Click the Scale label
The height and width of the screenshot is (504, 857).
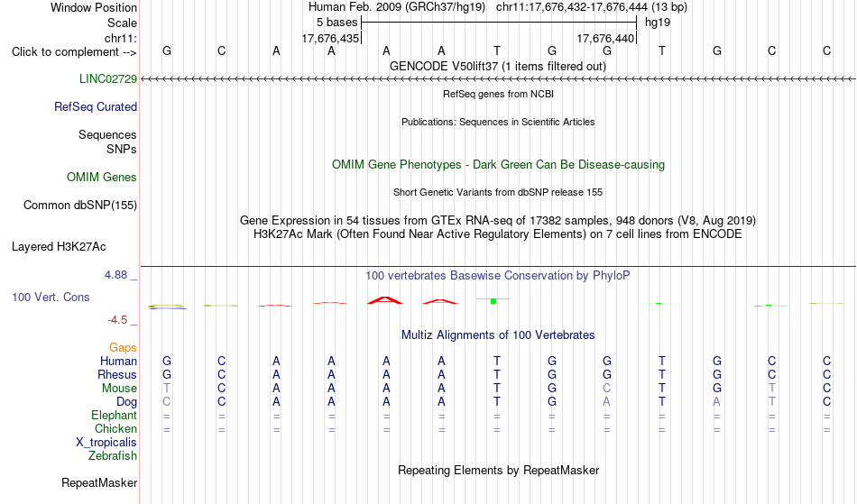(123, 23)
